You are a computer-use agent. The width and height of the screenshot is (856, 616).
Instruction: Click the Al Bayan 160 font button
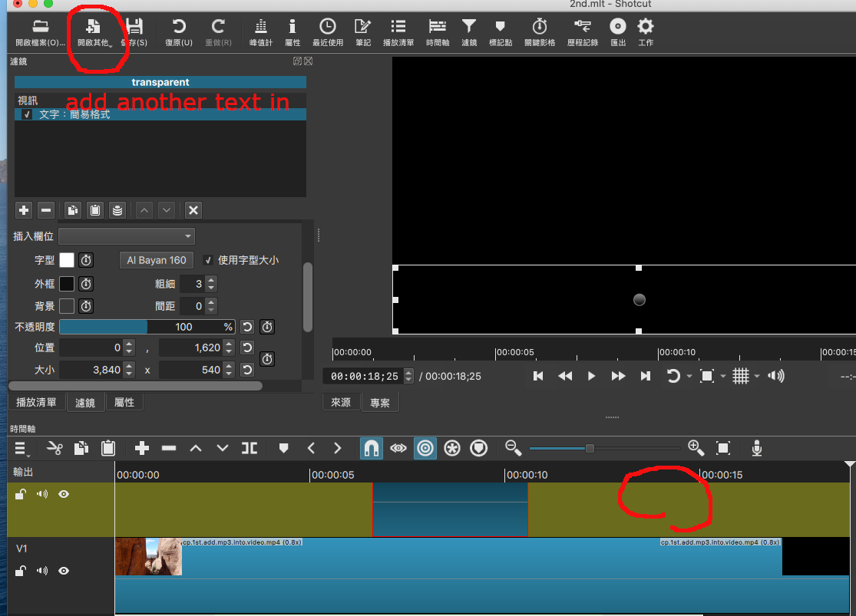(157, 260)
